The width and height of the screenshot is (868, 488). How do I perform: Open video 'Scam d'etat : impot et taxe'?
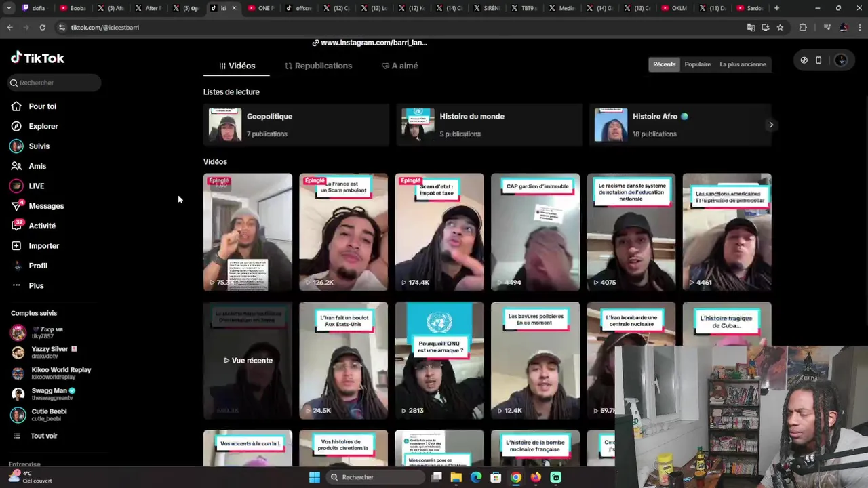pos(439,232)
